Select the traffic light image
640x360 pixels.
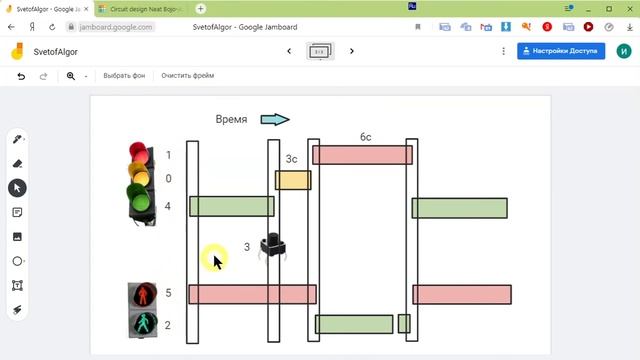point(141,184)
